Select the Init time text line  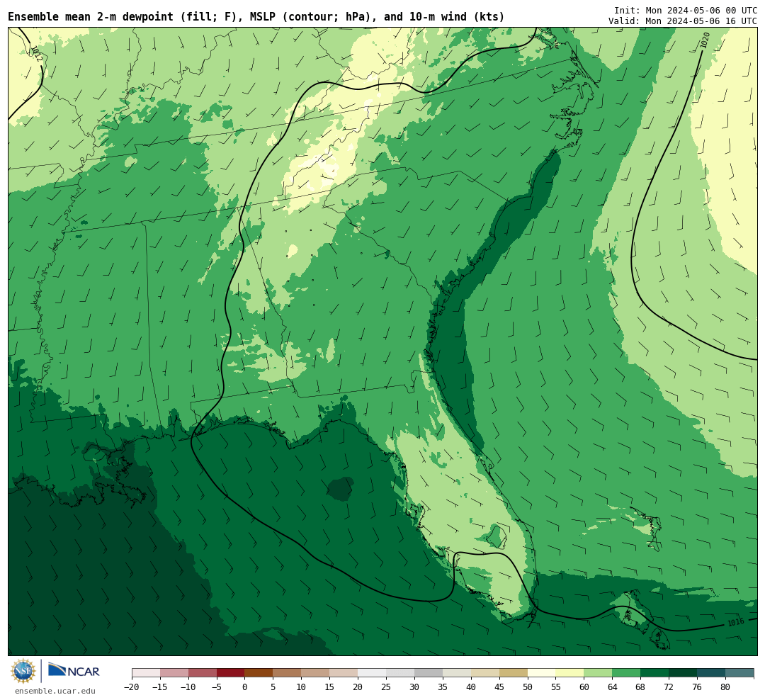pyautogui.click(x=686, y=10)
